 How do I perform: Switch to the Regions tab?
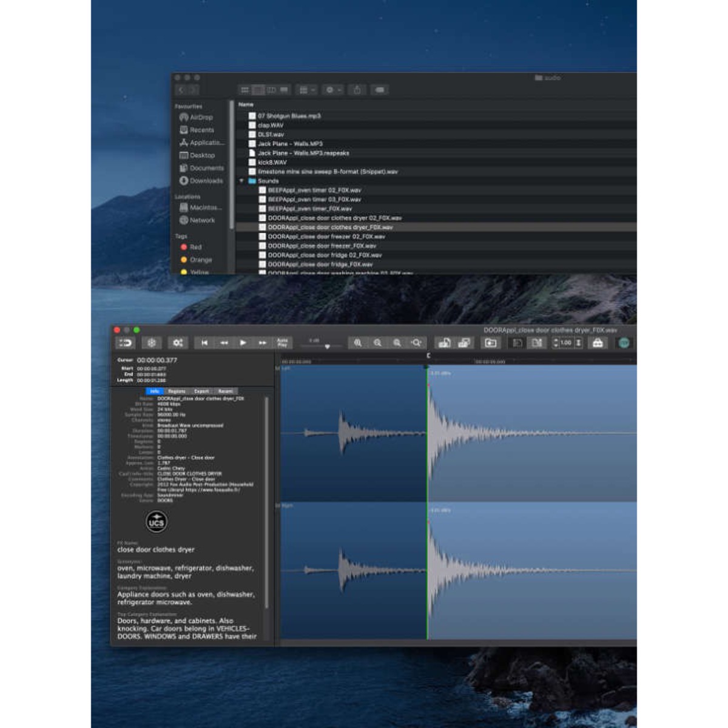[x=177, y=391]
